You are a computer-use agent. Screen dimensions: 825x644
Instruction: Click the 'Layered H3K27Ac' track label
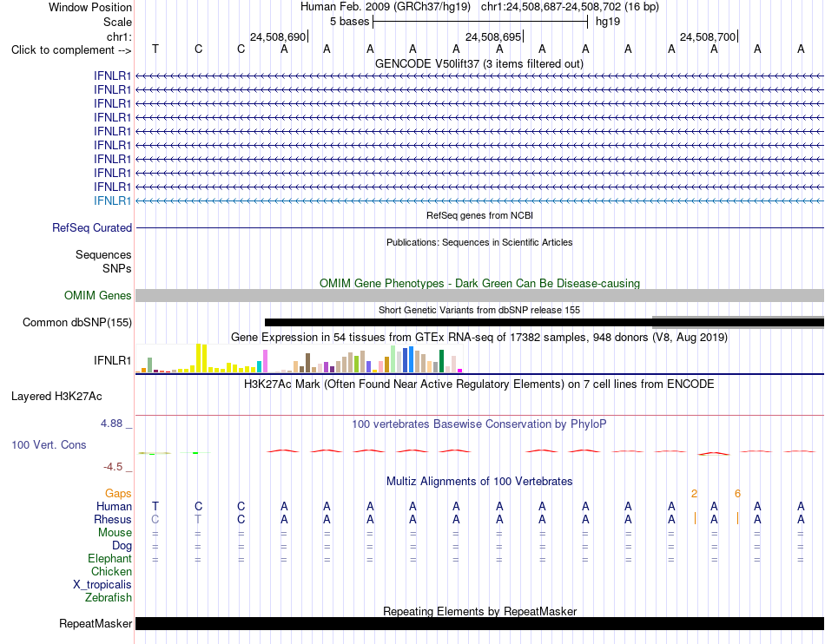pos(56,397)
